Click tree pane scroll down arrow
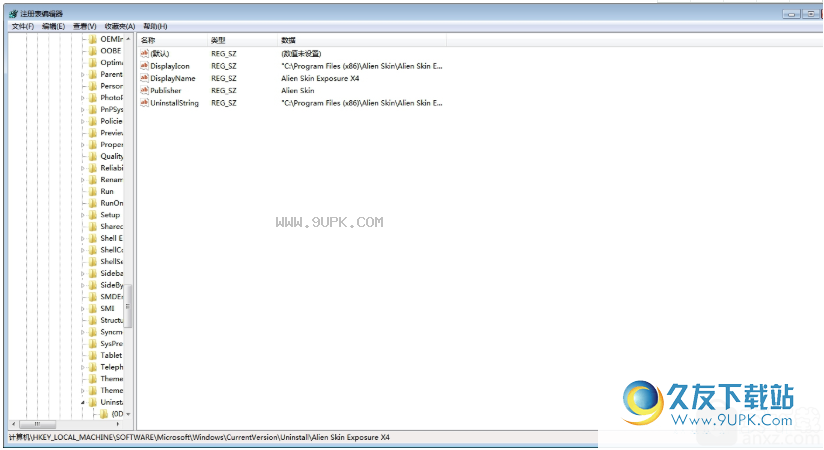 coord(128,414)
